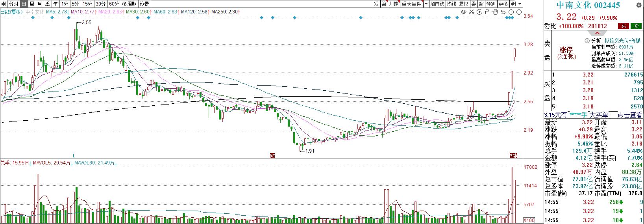This screenshot has width=644, height=224.
Task: Switch to 5分 minute chart
Action: pos(75,4)
